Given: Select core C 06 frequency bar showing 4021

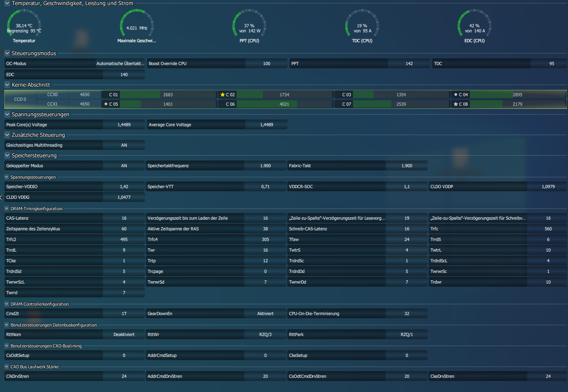Looking at the screenshot, I should pyautogui.click(x=284, y=104).
